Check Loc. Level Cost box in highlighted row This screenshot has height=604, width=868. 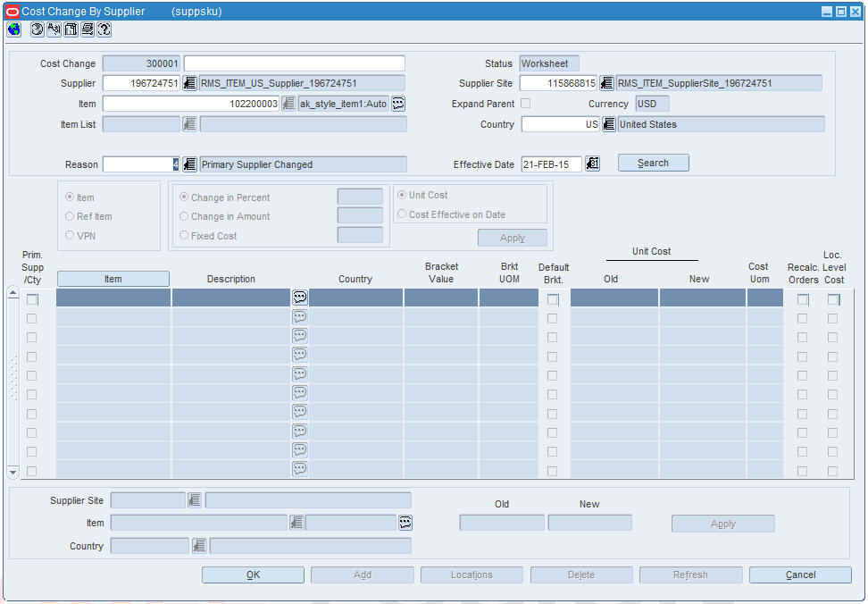[x=833, y=299]
